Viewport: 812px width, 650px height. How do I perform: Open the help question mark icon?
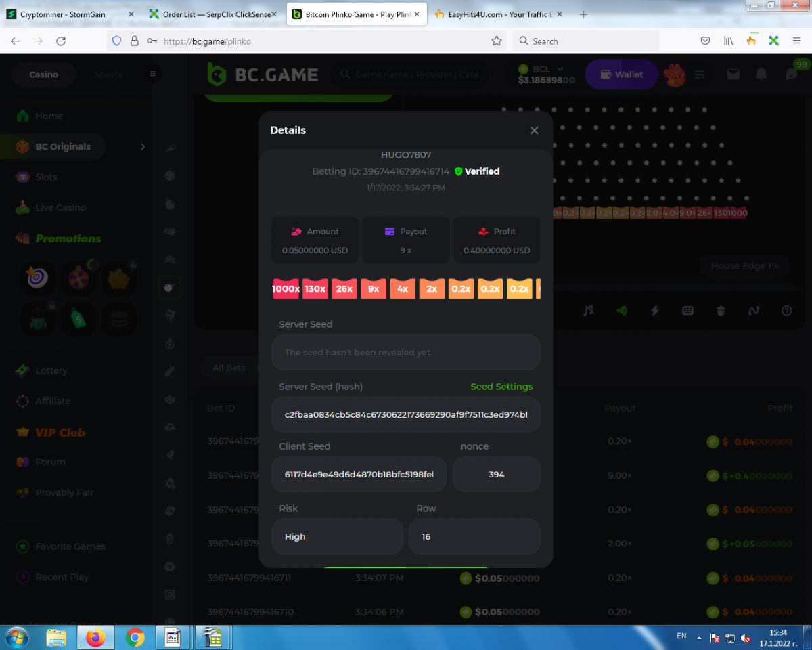pyautogui.click(x=786, y=310)
